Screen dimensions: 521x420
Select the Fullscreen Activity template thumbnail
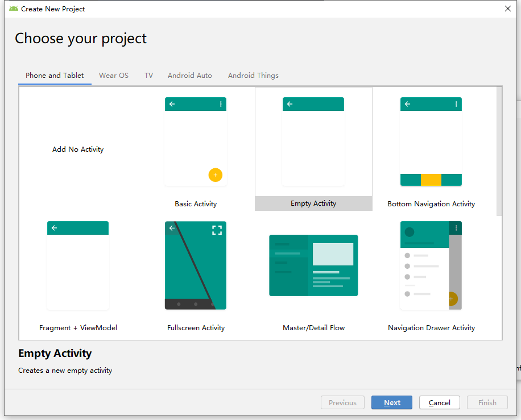point(196,265)
